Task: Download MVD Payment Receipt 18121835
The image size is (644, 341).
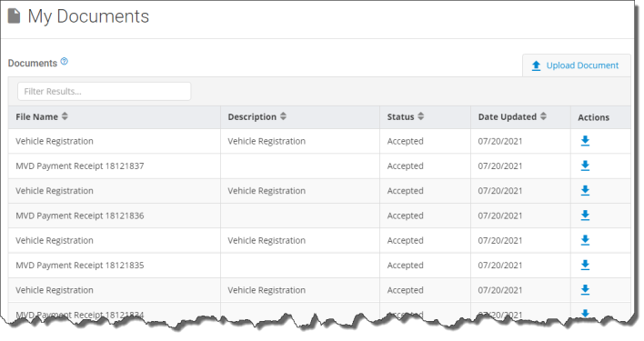Action: pos(585,266)
